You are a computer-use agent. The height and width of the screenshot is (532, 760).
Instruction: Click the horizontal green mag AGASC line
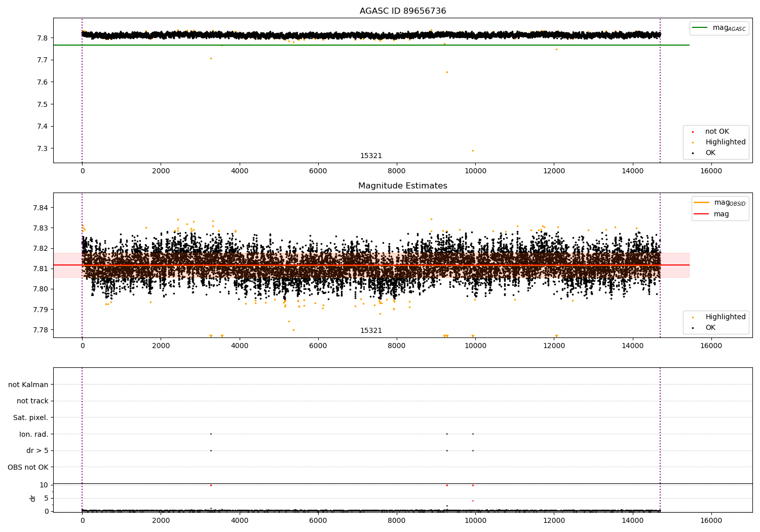coord(371,45)
